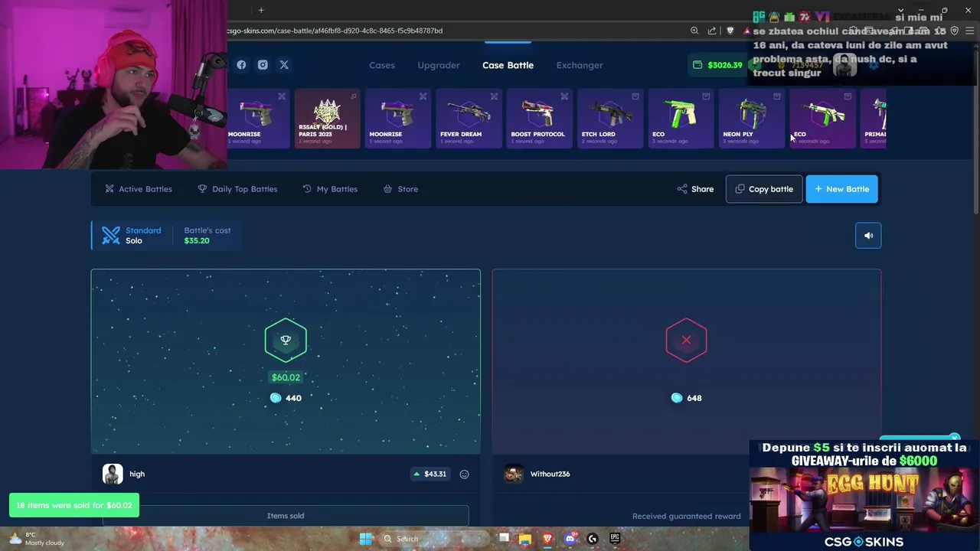Click the Standard Solo battle mode icon
The width and height of the screenshot is (980, 551).
111,235
